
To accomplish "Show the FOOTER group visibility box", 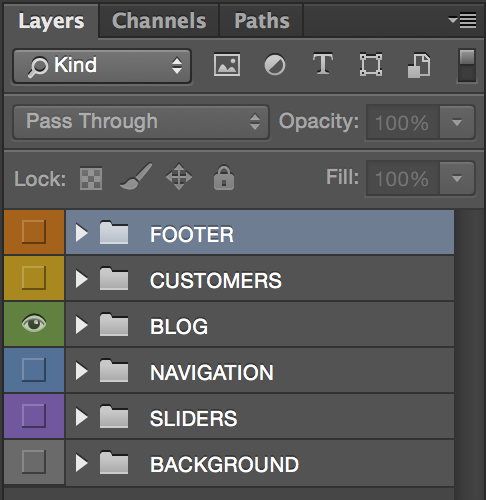I will click(x=34, y=232).
